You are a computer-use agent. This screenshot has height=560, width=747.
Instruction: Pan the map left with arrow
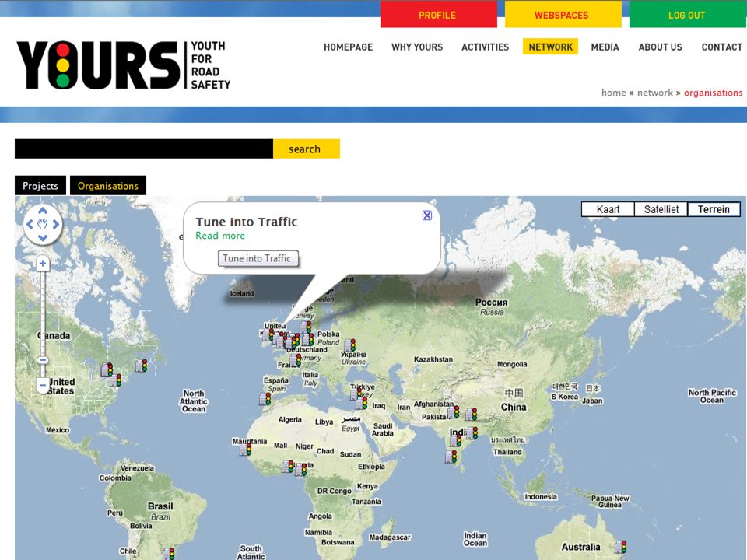click(30, 224)
